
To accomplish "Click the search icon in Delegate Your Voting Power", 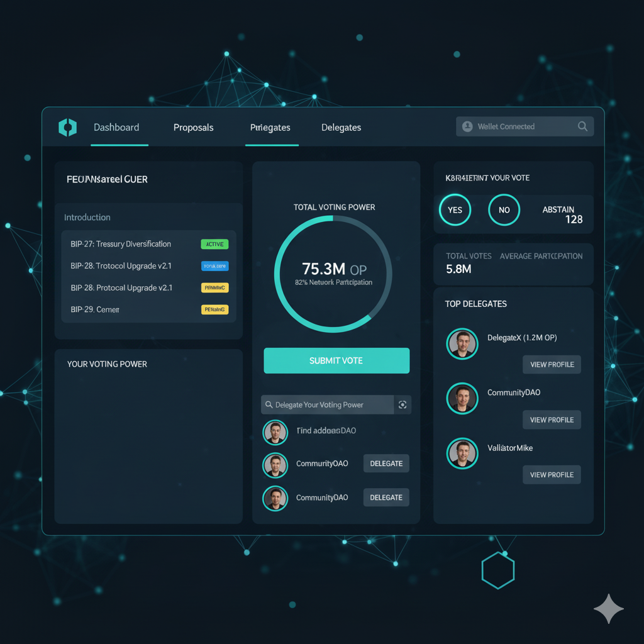I will (270, 404).
